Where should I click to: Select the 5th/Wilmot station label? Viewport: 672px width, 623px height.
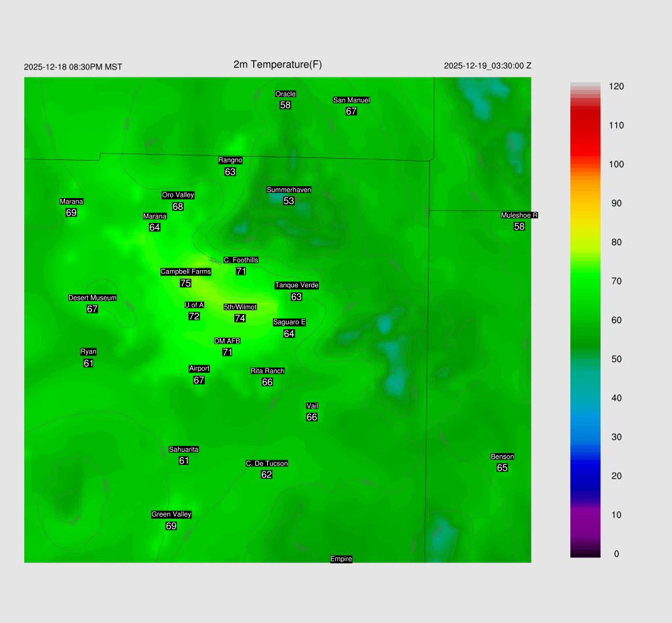point(240,307)
